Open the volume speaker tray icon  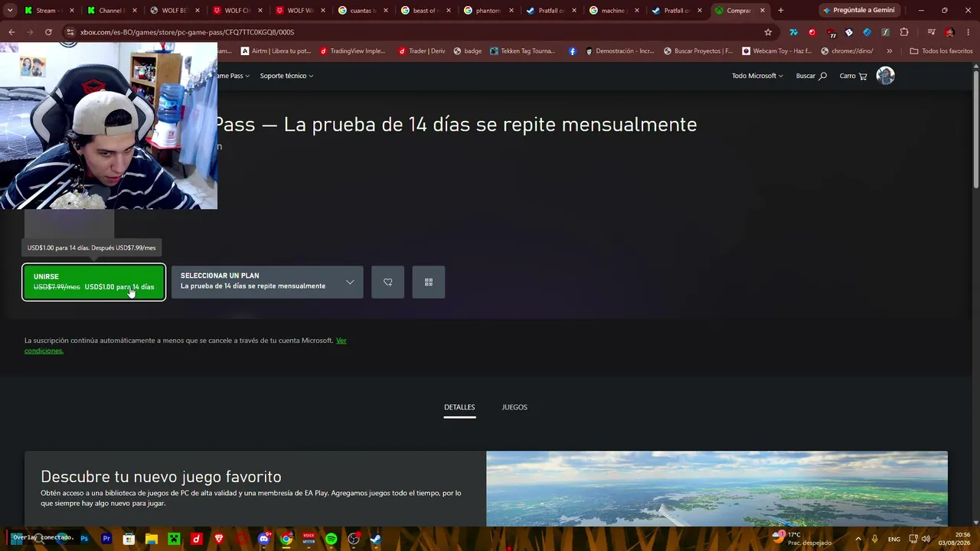[926, 539]
